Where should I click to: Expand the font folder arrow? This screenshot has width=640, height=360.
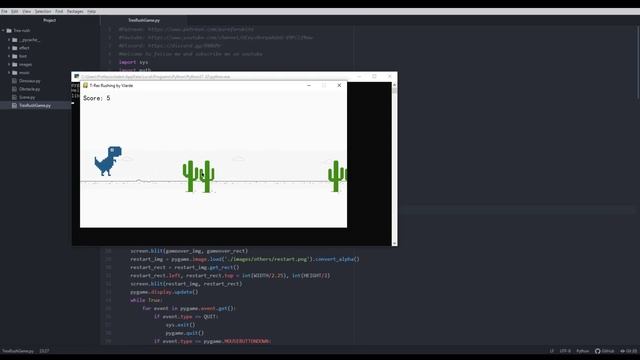[x=9, y=56]
